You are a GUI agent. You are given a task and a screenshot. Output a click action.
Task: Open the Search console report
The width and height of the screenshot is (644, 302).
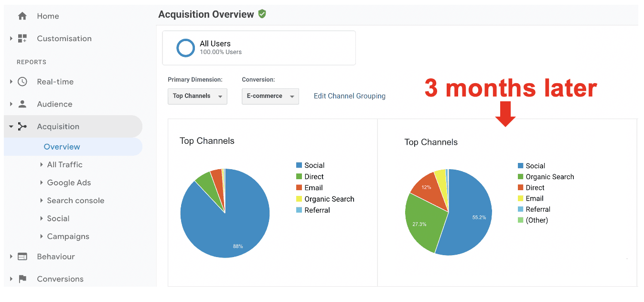coord(75,200)
